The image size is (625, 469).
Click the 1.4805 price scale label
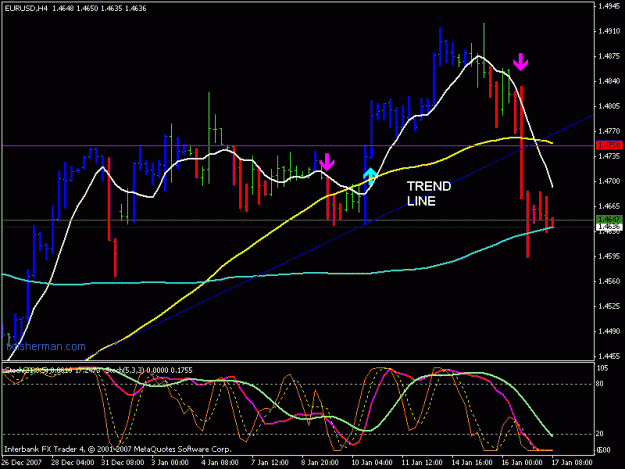click(x=609, y=106)
